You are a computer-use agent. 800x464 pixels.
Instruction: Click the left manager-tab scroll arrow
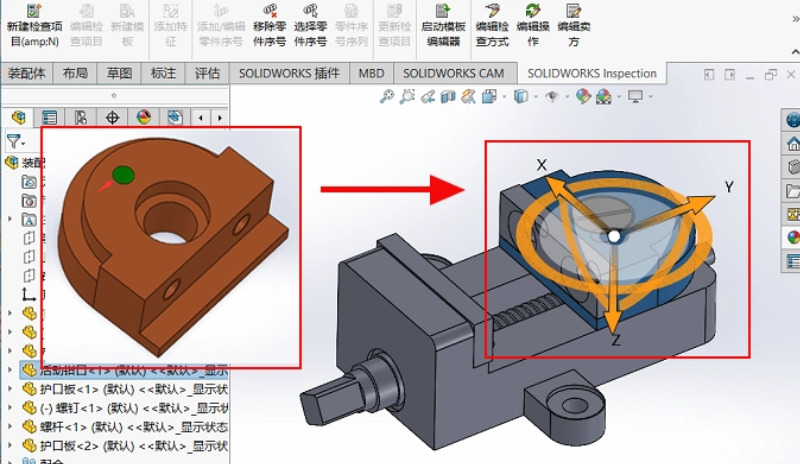(x=201, y=118)
